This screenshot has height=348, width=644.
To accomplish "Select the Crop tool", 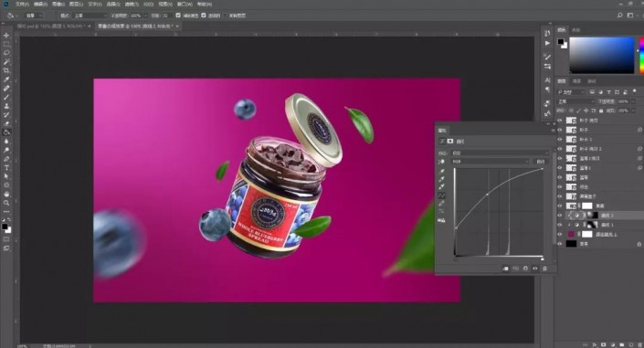I will click(6, 70).
